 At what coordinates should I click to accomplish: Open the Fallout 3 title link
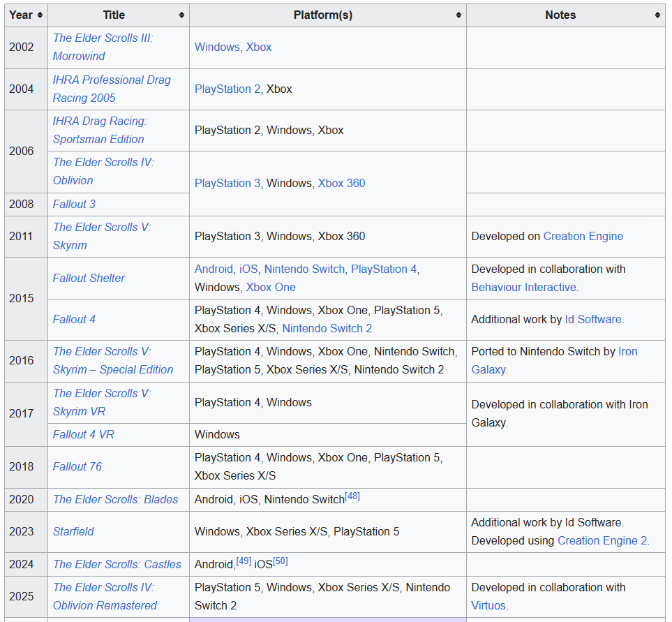74,204
